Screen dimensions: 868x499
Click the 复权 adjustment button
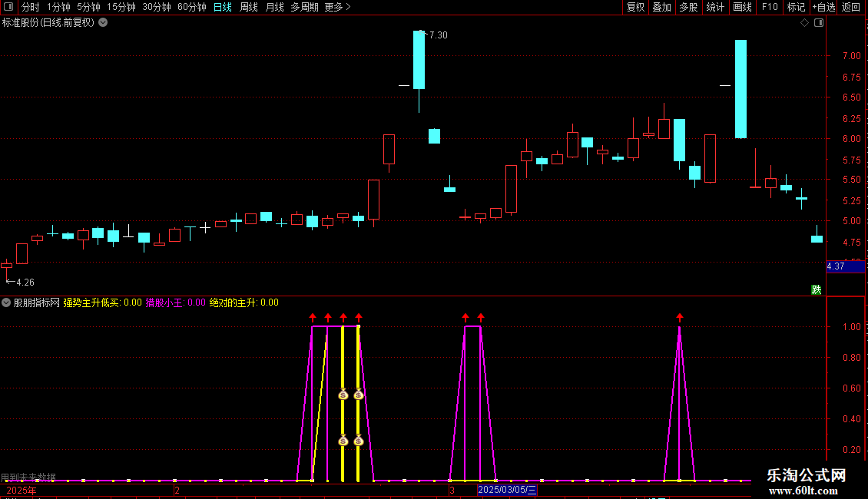[635, 7]
